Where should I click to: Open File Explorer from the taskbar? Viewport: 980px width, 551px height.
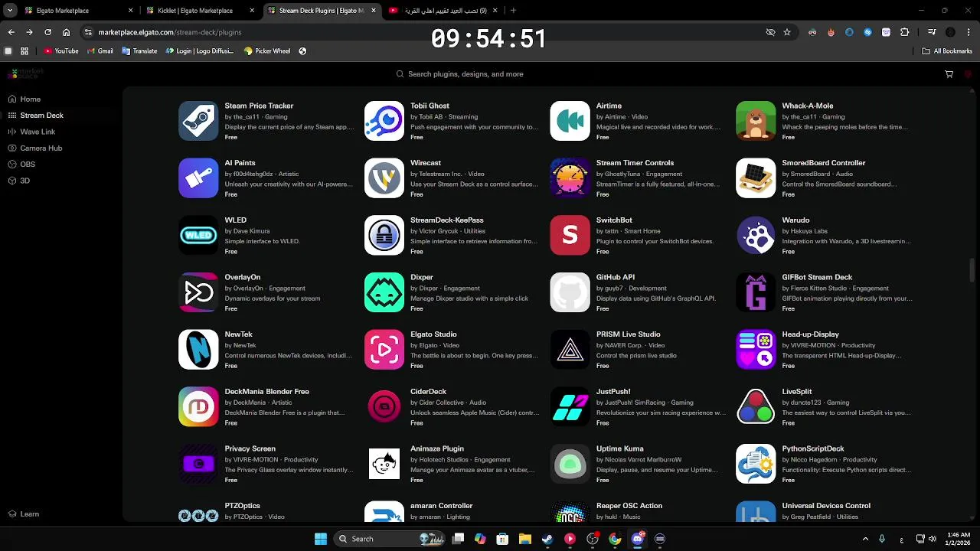tap(524, 539)
